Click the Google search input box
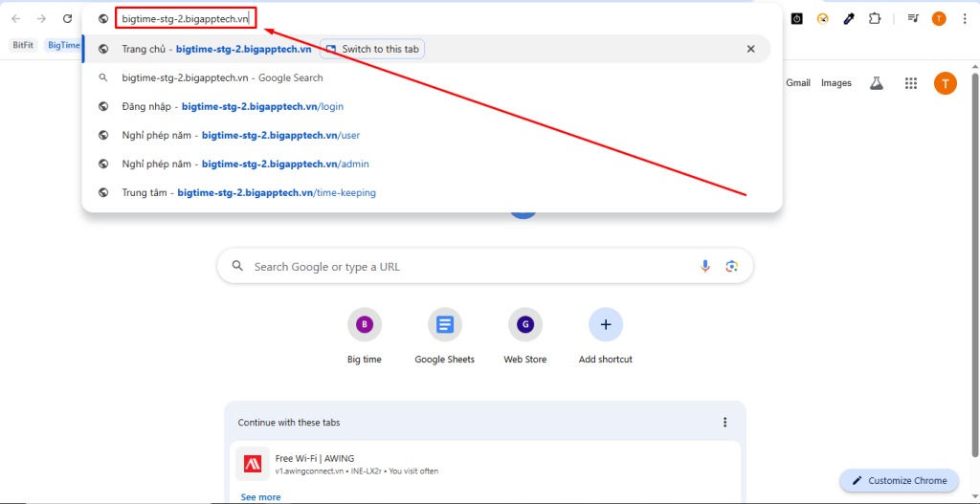The width and height of the screenshot is (980, 504). [x=469, y=267]
